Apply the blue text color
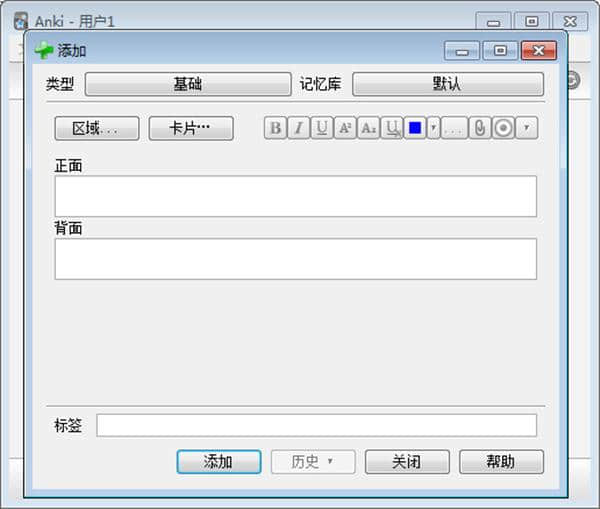This screenshot has width=600, height=509. pos(415,128)
